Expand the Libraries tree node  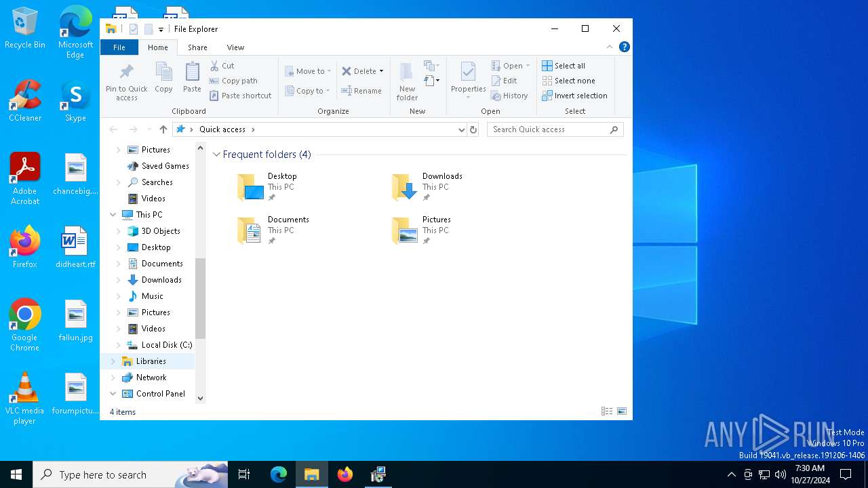(113, 361)
